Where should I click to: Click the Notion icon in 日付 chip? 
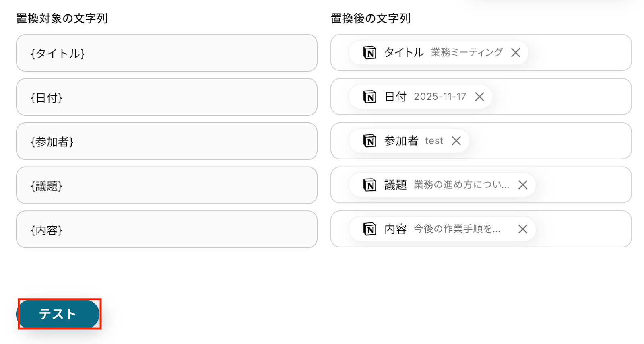369,97
